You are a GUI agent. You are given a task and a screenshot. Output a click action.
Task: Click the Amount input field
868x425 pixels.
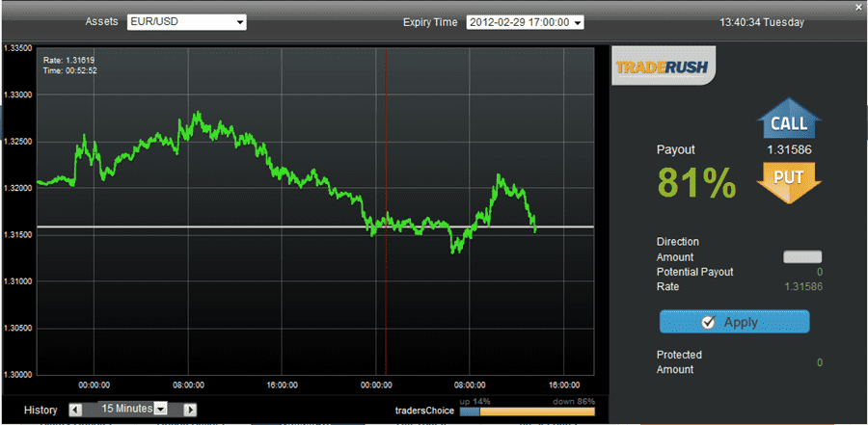802,256
